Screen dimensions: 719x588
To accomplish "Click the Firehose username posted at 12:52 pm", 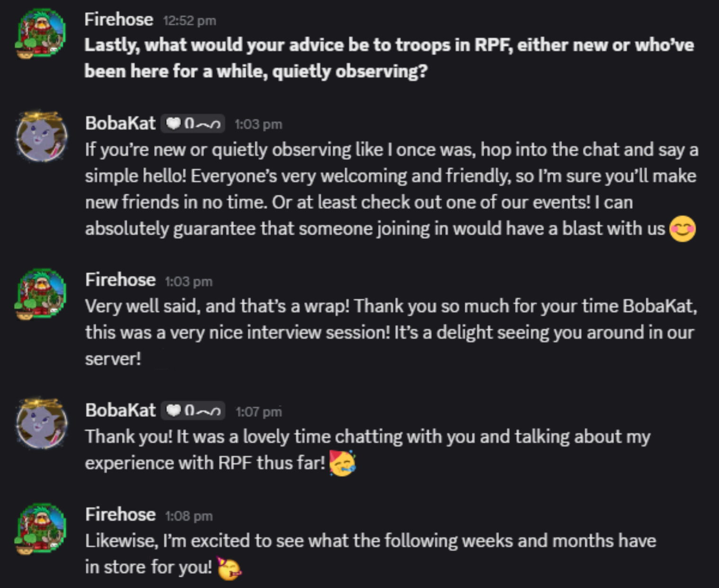I will pos(119,20).
